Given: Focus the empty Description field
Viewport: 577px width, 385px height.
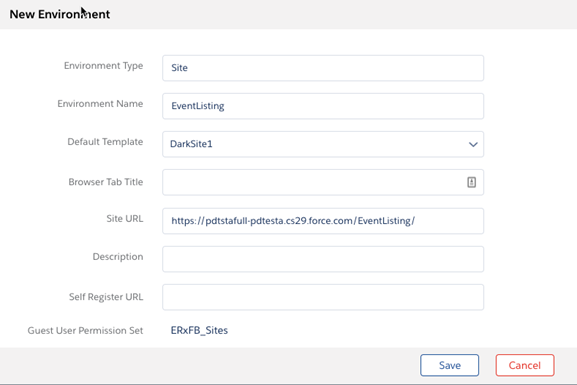Looking at the screenshot, I should [323, 259].
